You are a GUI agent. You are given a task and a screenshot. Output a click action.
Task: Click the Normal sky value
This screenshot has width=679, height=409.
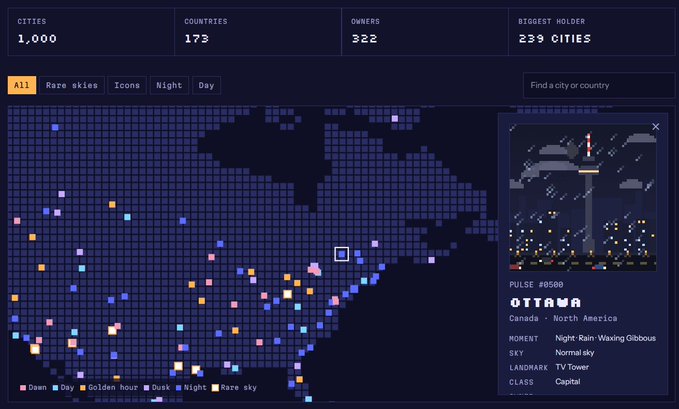coord(575,353)
